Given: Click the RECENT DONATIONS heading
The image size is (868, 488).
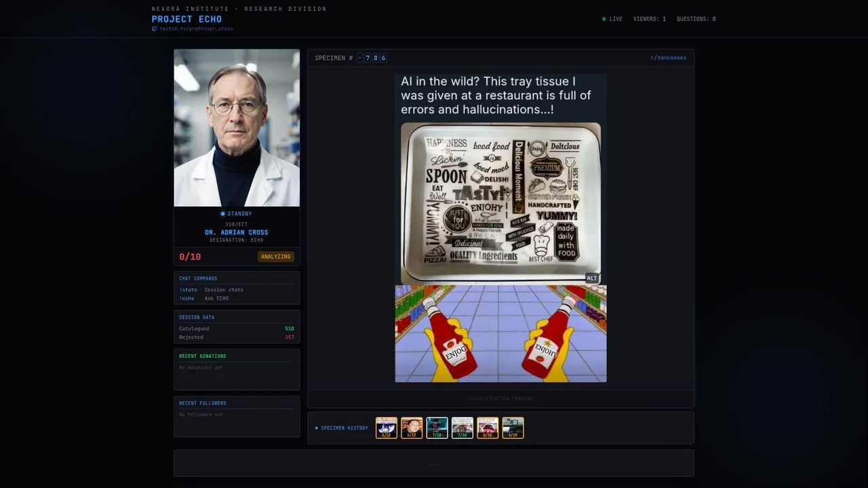Looking at the screenshot, I should click(203, 356).
